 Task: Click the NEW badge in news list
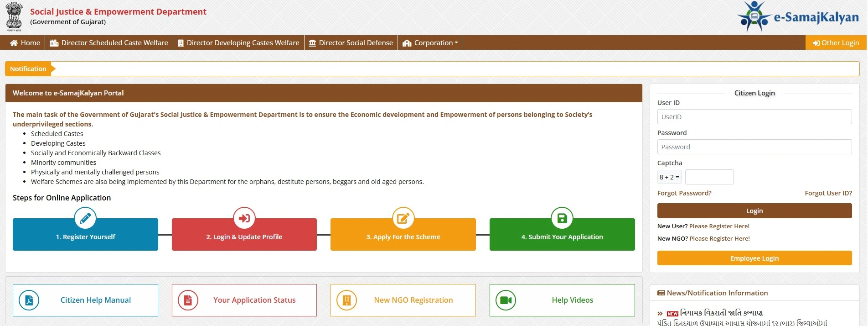click(672, 314)
